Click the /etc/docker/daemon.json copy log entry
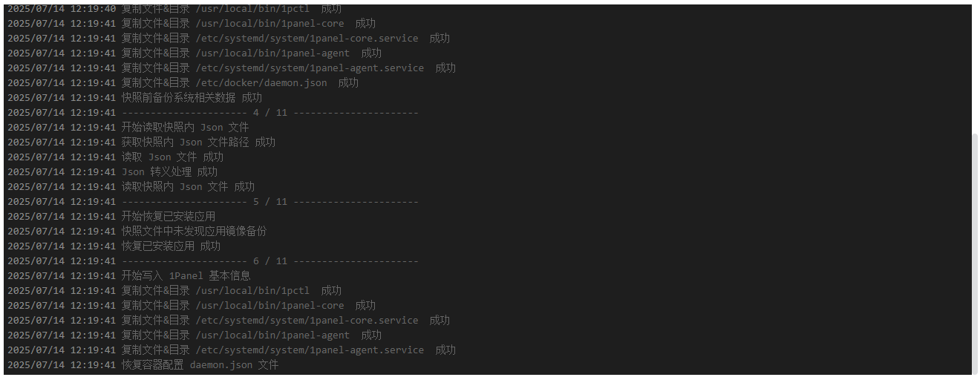 click(183, 83)
